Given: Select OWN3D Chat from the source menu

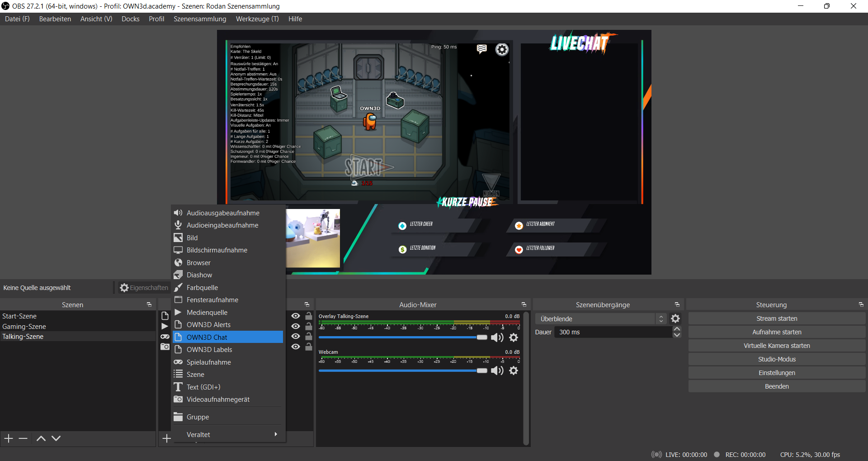Looking at the screenshot, I should coord(207,337).
